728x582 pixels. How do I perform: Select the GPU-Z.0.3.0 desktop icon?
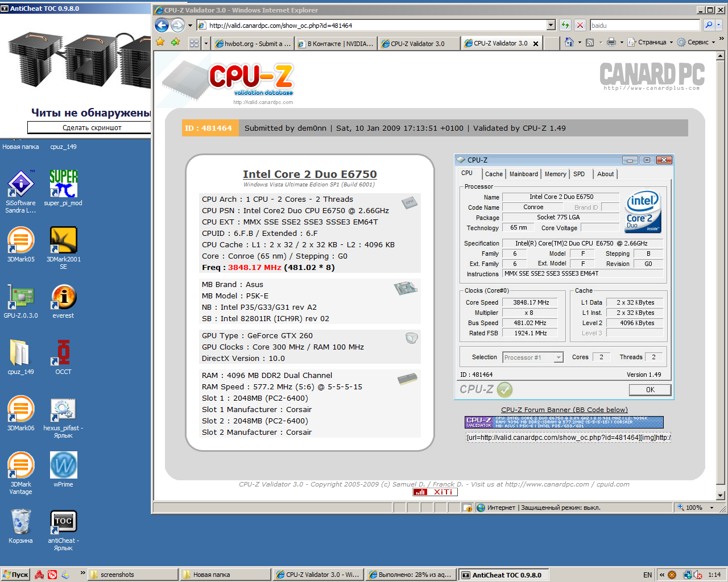(20, 301)
